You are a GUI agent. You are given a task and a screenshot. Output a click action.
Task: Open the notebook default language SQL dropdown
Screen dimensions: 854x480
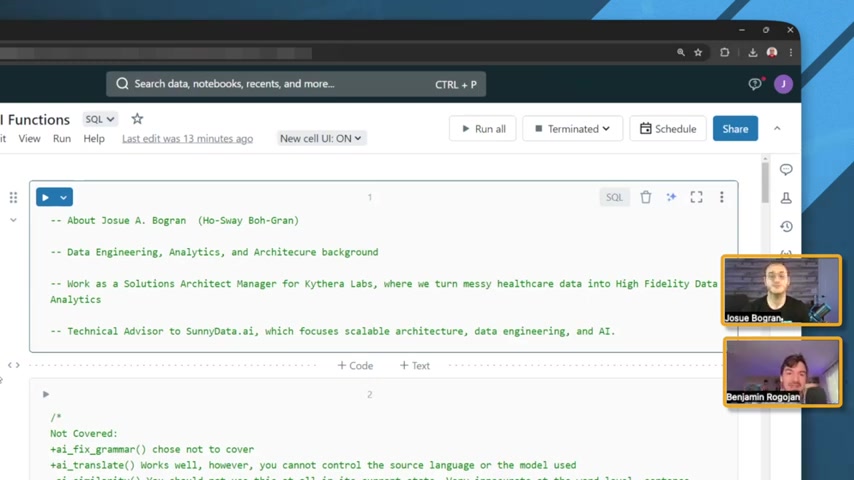[99, 119]
